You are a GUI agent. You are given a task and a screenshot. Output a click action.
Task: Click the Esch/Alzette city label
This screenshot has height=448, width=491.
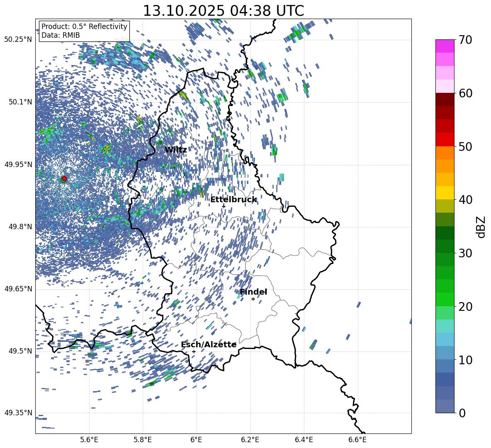coord(209,344)
